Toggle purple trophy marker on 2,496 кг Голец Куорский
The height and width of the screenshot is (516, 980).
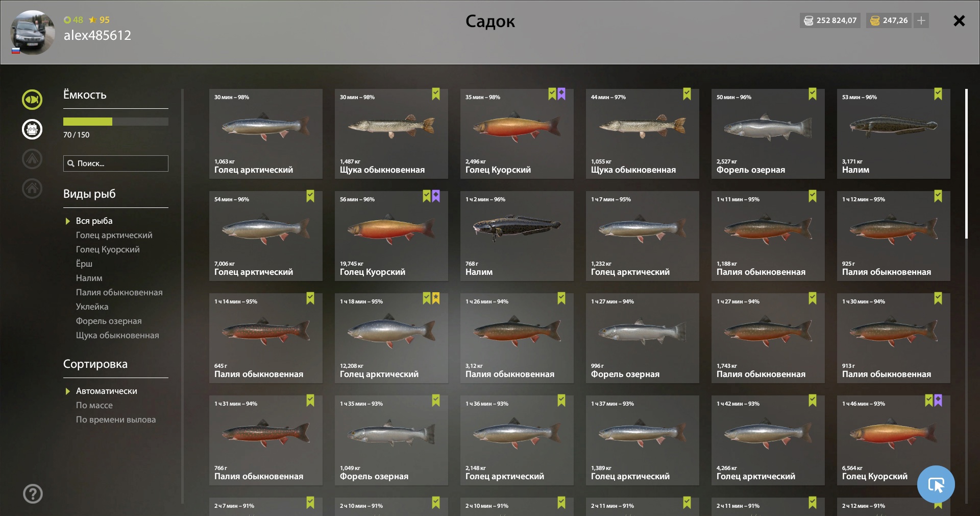561,94
